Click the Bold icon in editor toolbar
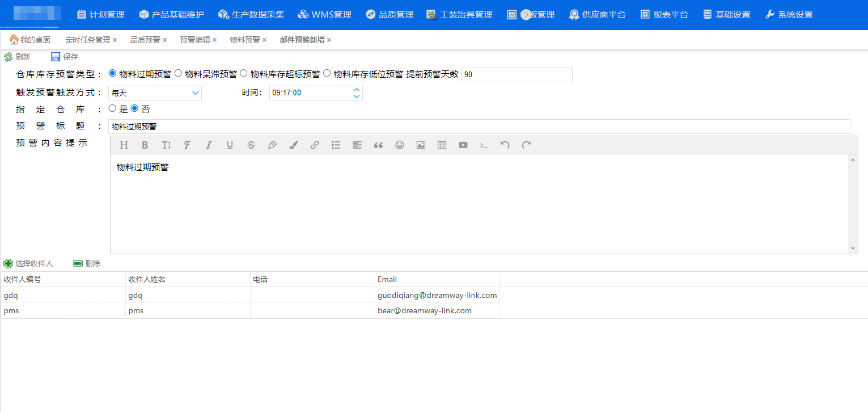 pos(145,145)
